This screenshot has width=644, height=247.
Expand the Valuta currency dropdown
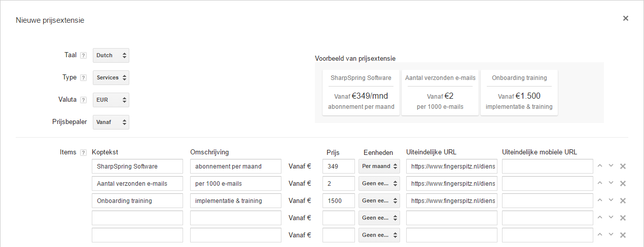[111, 100]
